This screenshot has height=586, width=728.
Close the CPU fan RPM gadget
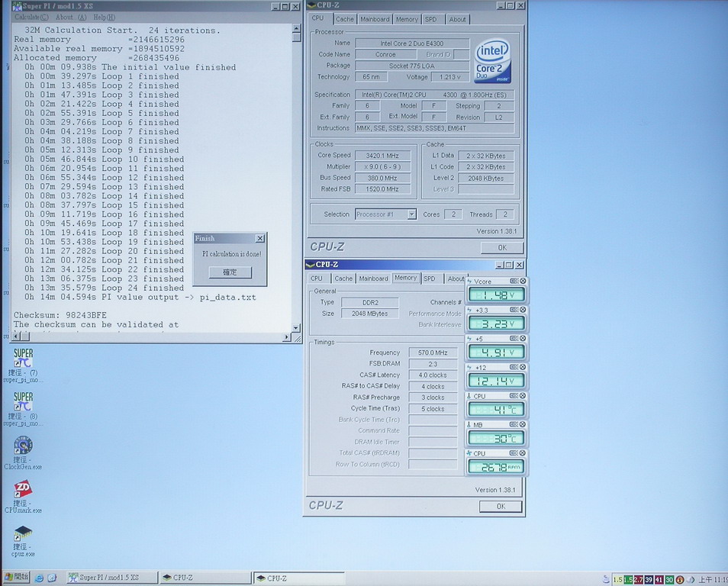tap(523, 452)
